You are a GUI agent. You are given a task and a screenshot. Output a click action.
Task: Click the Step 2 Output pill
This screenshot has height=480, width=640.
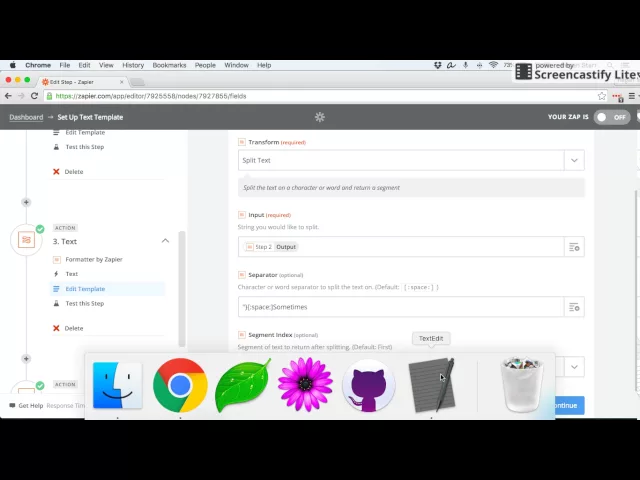pyautogui.click(x=271, y=247)
